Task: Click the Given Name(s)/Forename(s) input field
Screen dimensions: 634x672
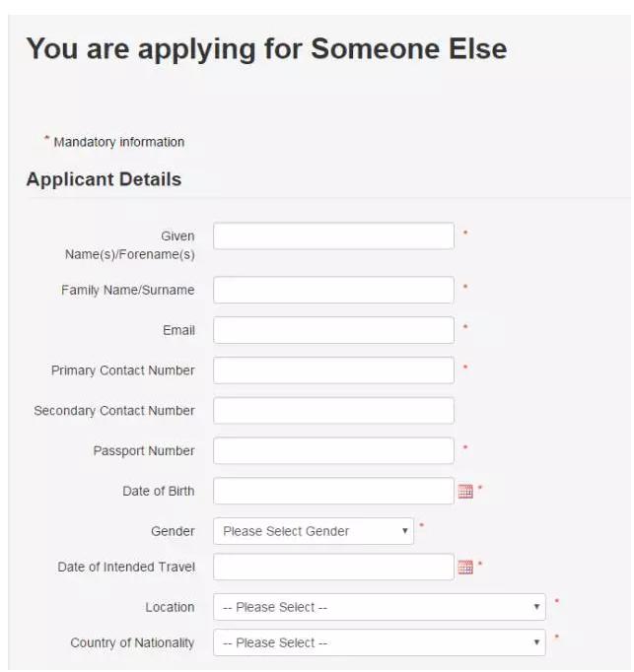Action: (333, 236)
